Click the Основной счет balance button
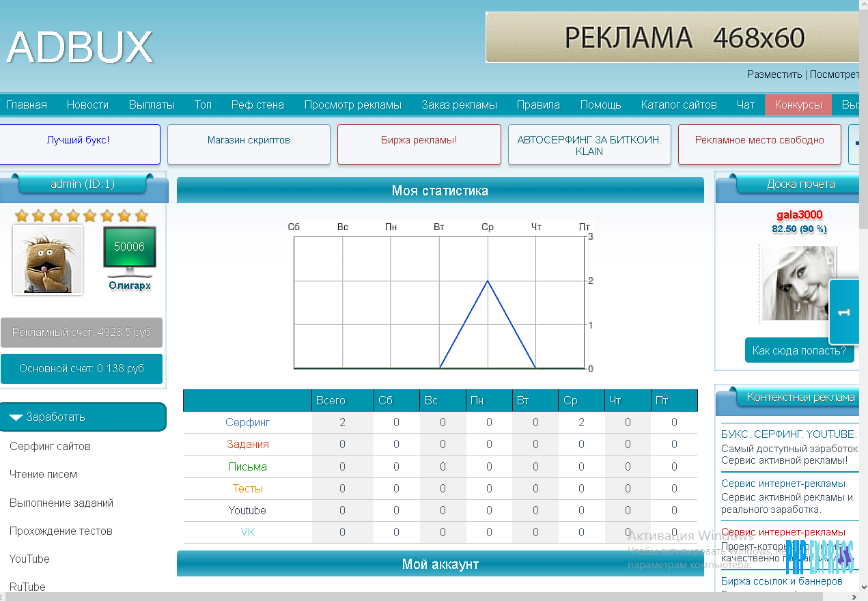 [x=81, y=369]
